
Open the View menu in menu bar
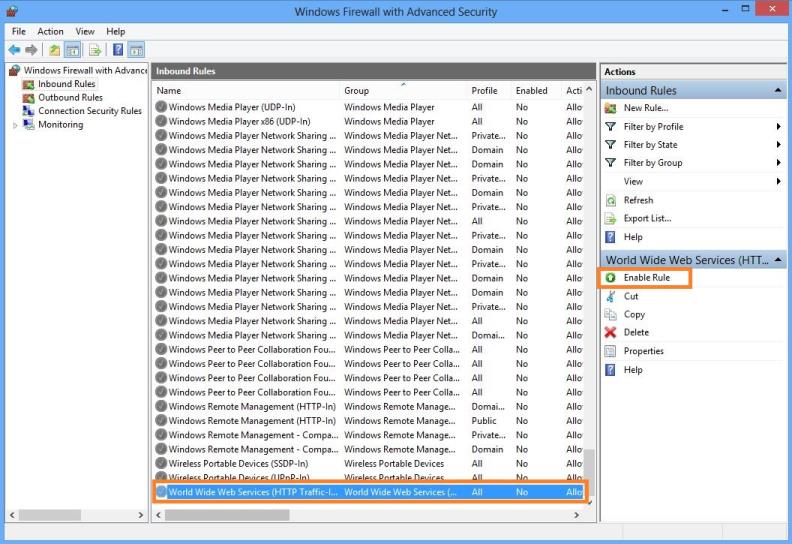pos(85,32)
